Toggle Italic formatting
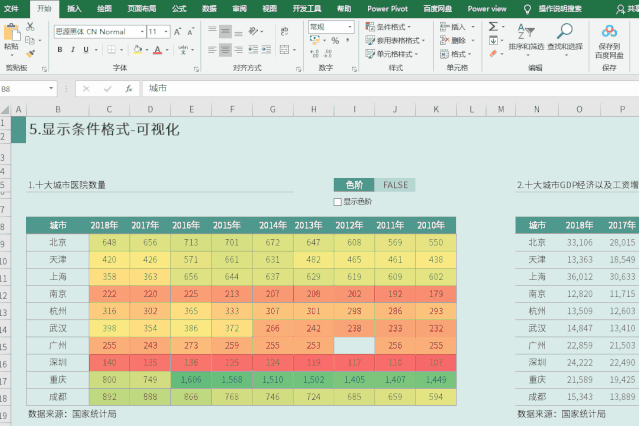 click(73, 50)
